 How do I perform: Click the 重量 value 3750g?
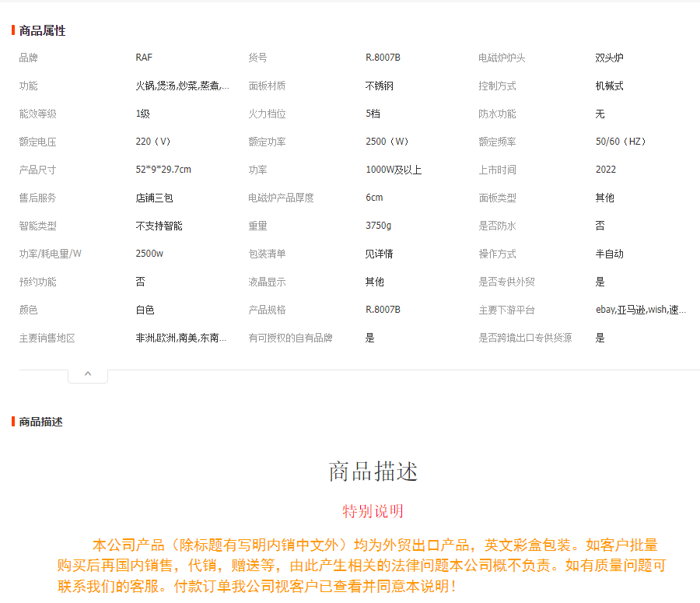click(379, 226)
